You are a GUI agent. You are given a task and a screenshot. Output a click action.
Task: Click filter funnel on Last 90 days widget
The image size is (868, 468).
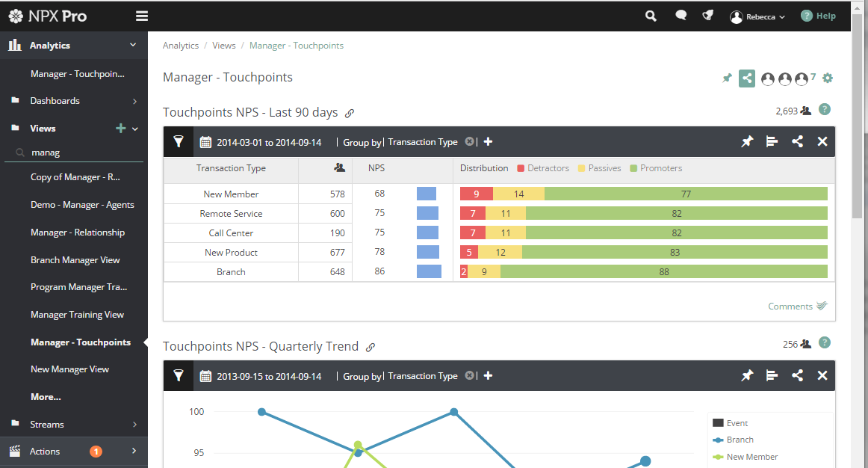point(179,141)
